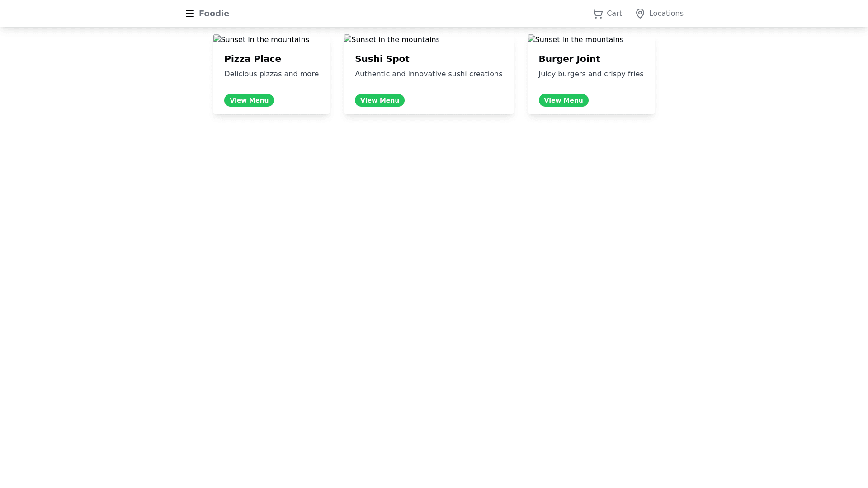868x488 pixels.
Task: View Menu for Burger Joint
Action: click(563, 100)
